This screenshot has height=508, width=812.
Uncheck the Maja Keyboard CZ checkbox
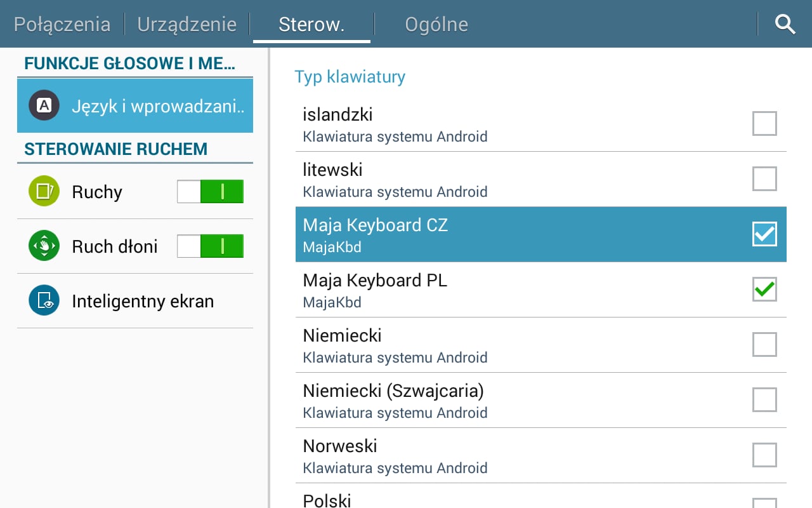pyautogui.click(x=764, y=234)
